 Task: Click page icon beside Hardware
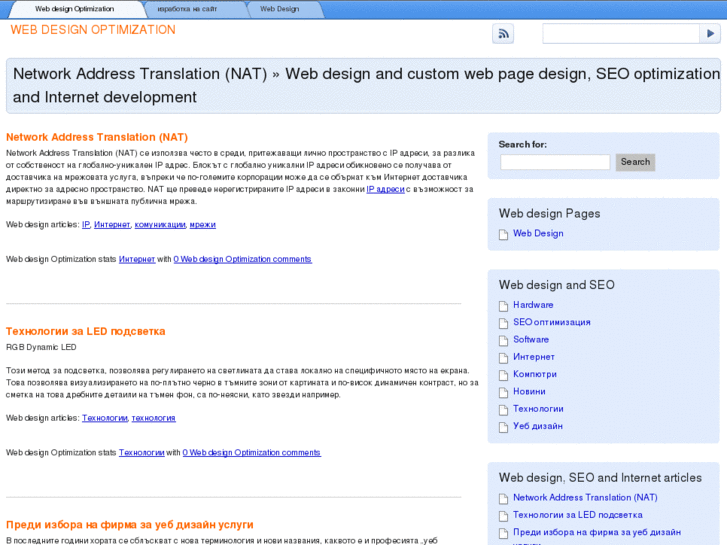[x=503, y=306]
